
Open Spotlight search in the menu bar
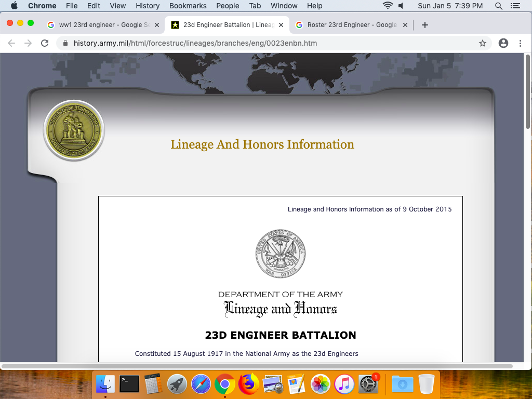pyautogui.click(x=499, y=6)
